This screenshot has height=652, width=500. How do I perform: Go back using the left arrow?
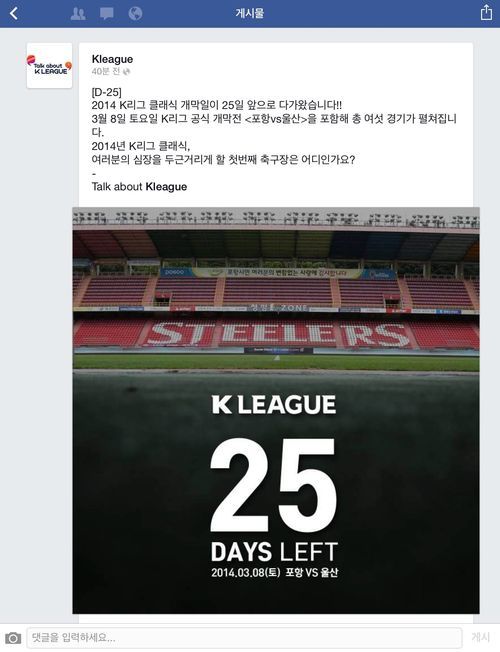click(x=14, y=13)
